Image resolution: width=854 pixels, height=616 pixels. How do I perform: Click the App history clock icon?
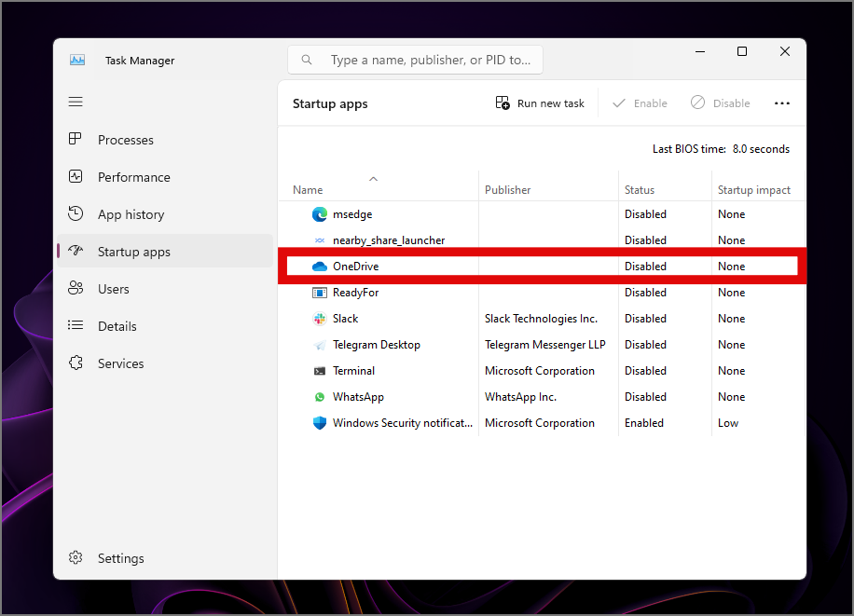(76, 213)
